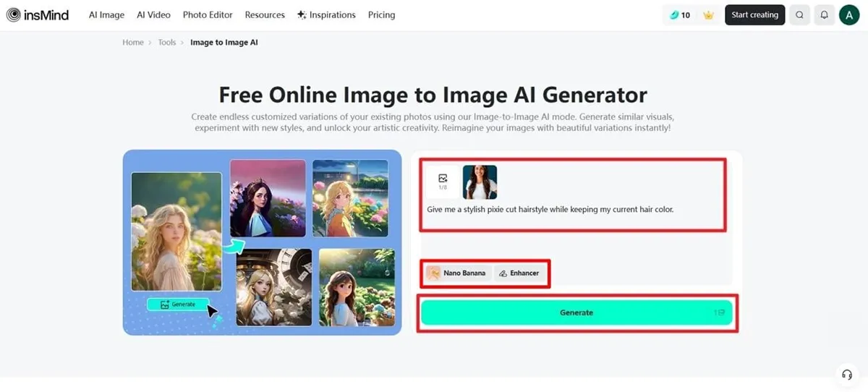Open search with the magnifier icon
Viewport: 868px width, 392px height.
(x=799, y=14)
